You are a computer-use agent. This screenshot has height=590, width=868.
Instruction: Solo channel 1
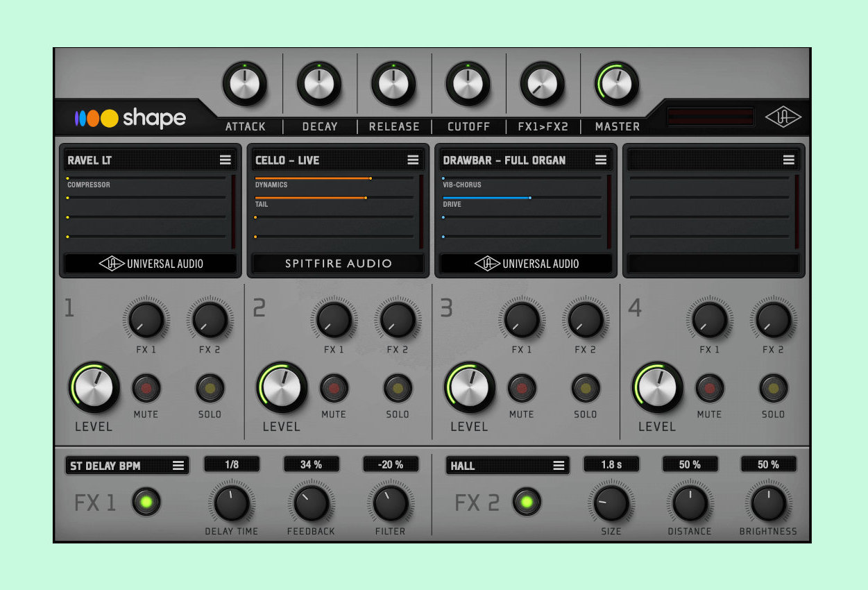(x=210, y=388)
